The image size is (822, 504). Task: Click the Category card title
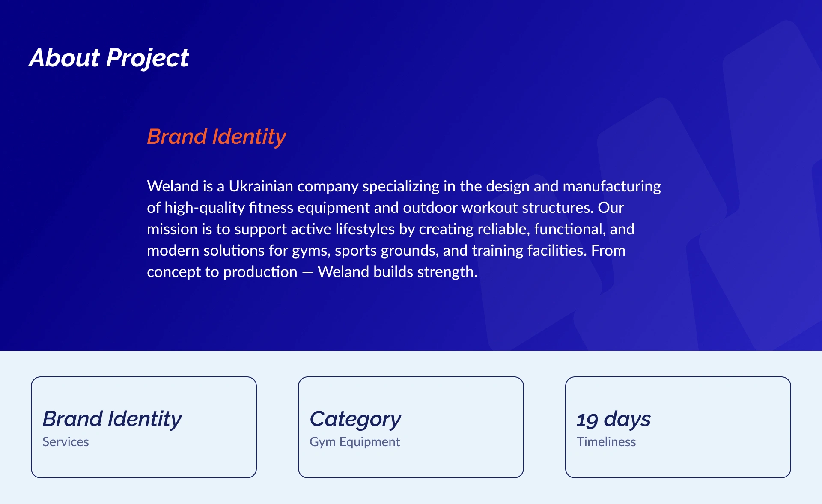(x=355, y=419)
